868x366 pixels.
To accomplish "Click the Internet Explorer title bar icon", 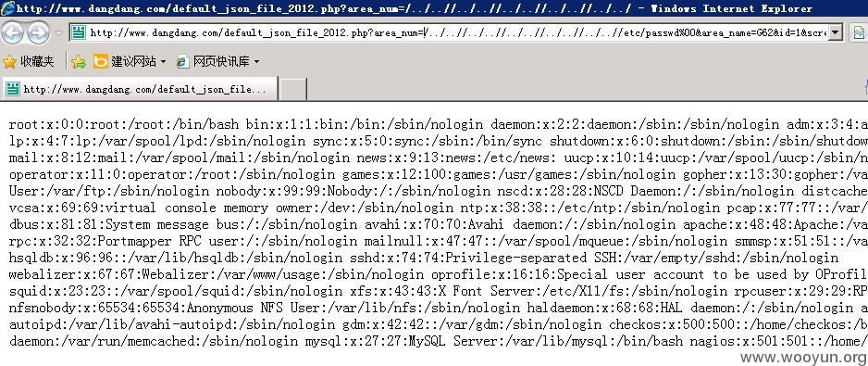I will pos(7,8).
